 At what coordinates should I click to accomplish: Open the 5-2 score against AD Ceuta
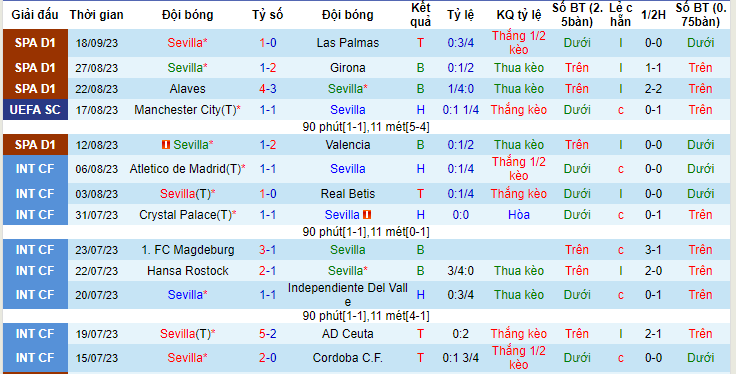click(268, 334)
